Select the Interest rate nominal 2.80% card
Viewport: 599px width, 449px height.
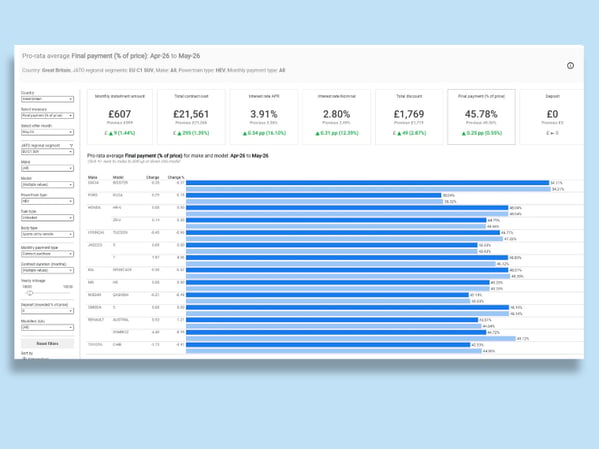337,117
